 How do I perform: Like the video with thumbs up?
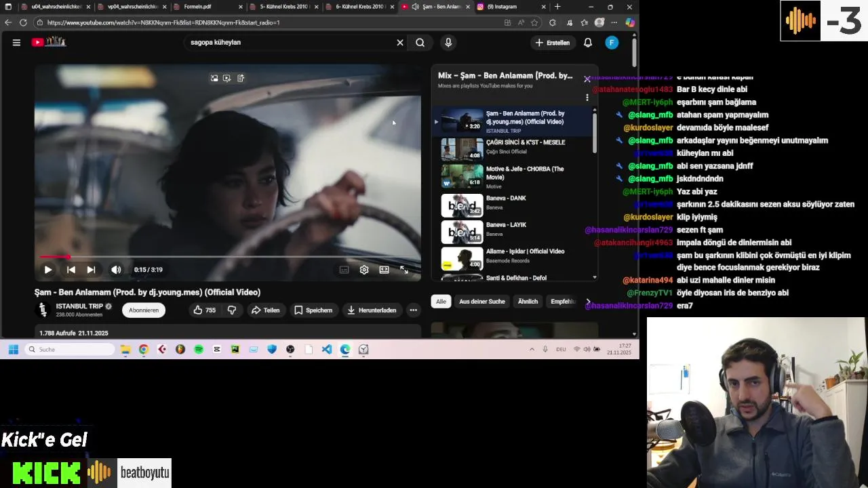pos(204,310)
